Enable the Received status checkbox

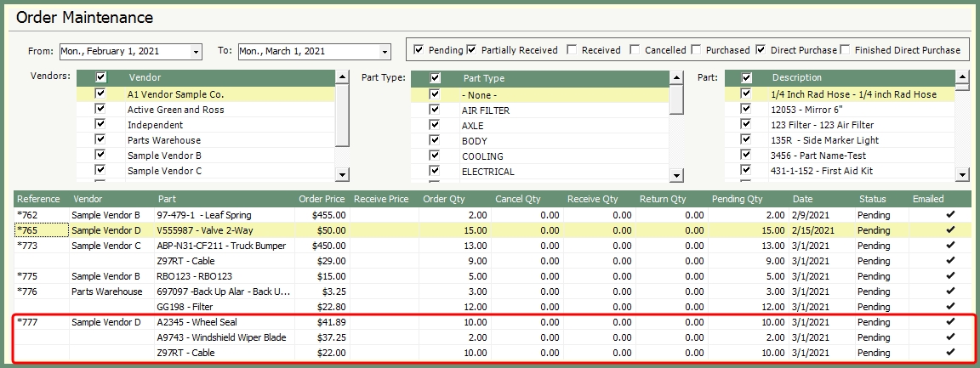(x=573, y=50)
